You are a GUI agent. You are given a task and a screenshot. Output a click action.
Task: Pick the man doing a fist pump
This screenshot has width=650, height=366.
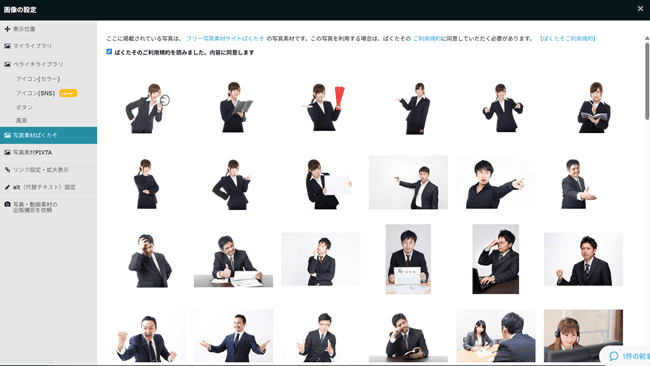(583, 259)
